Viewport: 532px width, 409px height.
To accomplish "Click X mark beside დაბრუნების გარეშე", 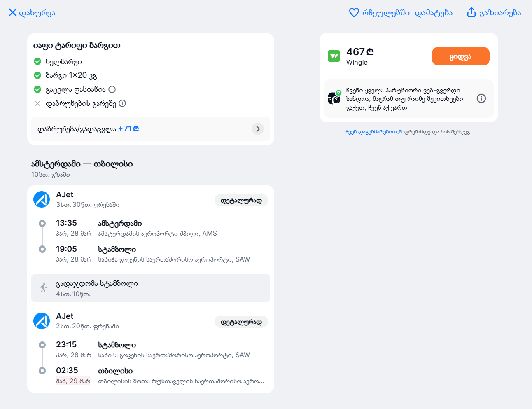I will click(x=37, y=103).
